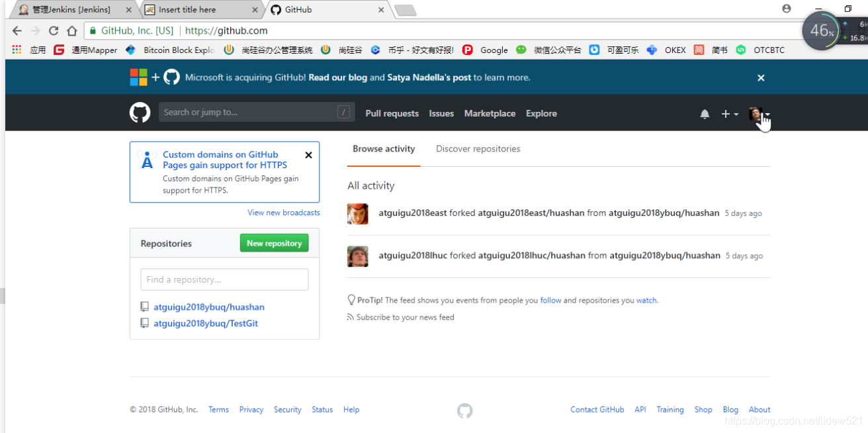Open the apps grid bookmark icon
This screenshot has height=433, width=868.
pyautogui.click(x=17, y=50)
